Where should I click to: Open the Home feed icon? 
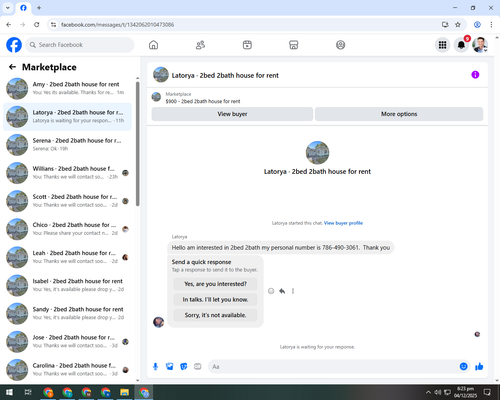click(x=153, y=45)
